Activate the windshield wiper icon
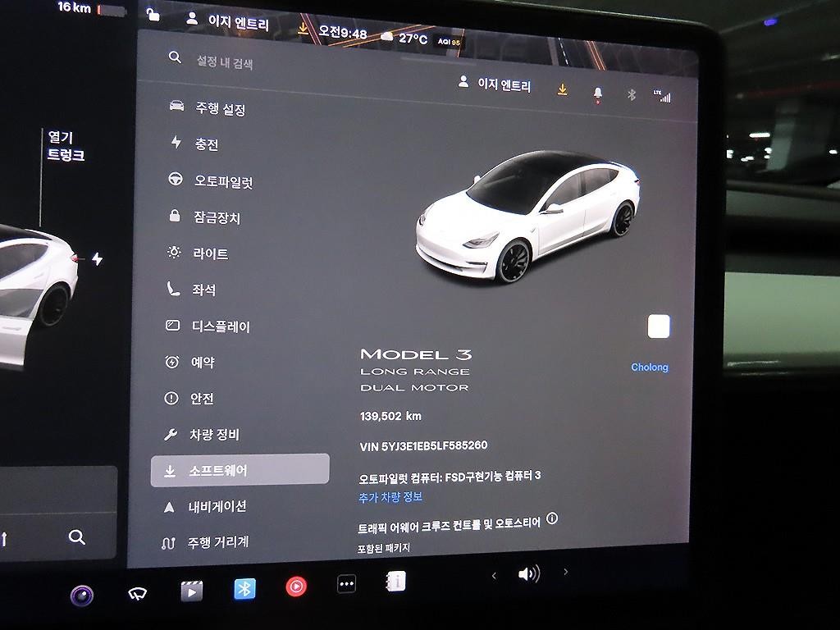This screenshot has height=630, width=840. 138,594
